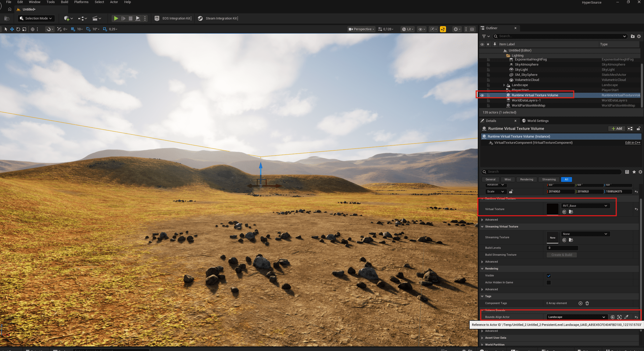Screen dimensions: 644x351
Task: Activate the Rotate tool
Action: [18, 29]
